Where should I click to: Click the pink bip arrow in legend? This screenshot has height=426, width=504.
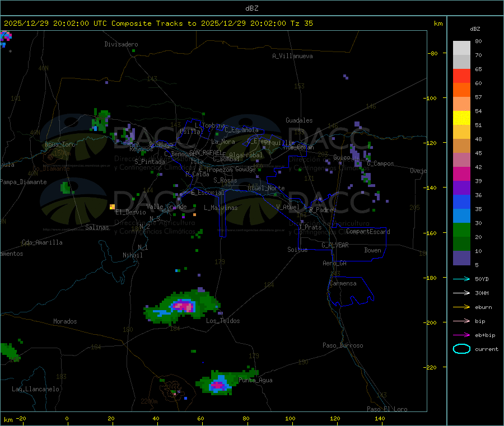point(461,321)
